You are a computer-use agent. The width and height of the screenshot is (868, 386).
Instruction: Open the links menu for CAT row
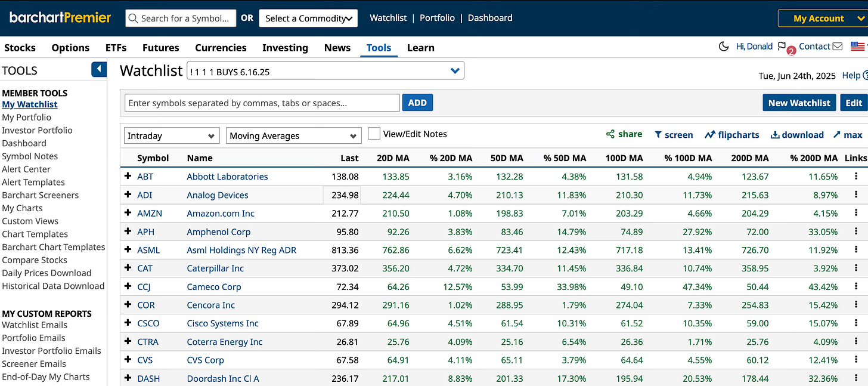[856, 268]
